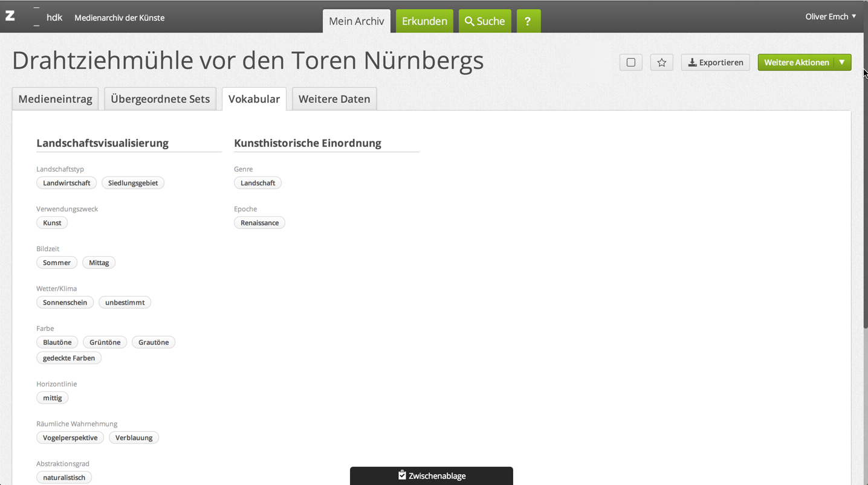The width and height of the screenshot is (868, 485).
Task: Open Suche with the magnifier icon
Action: point(485,21)
